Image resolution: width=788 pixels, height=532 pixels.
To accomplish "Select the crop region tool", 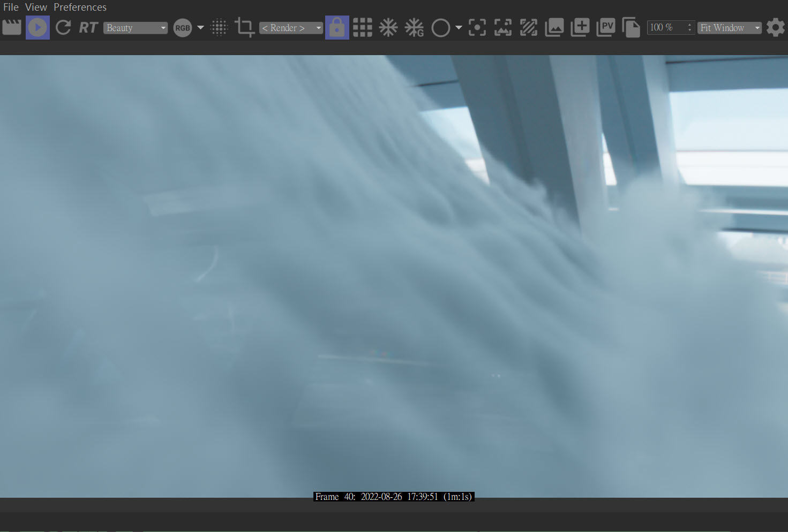I will [x=245, y=28].
